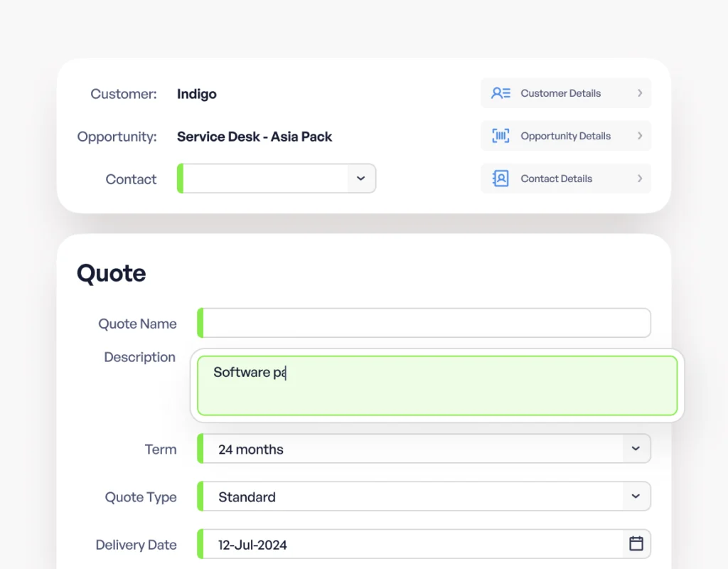Click the 'Standard' Quote Type value
Screen dimensions: 728x569
[x=247, y=497]
